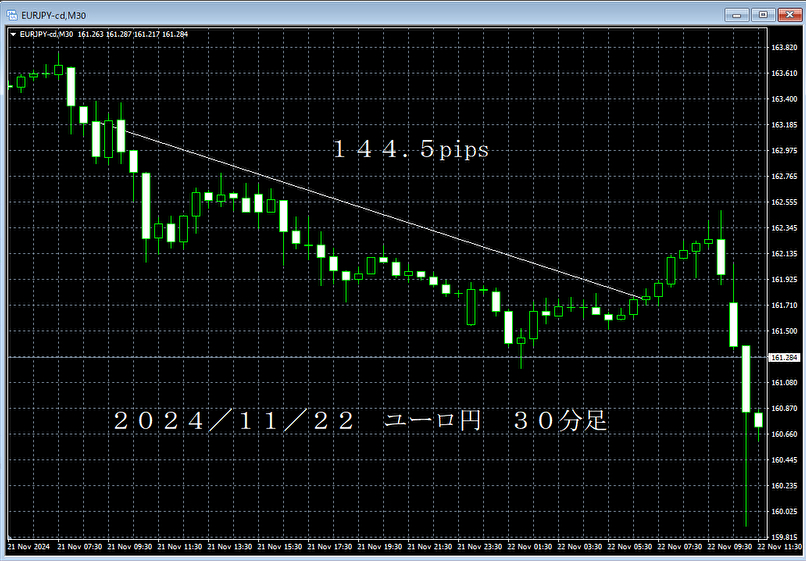Click the price scale value 160.235
806x561 pixels.
click(784, 485)
